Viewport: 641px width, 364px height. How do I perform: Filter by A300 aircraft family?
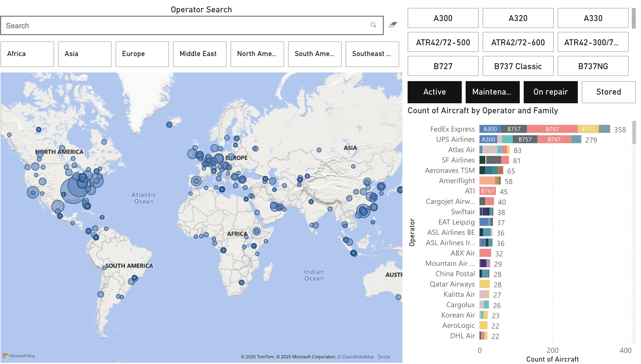pos(443,18)
